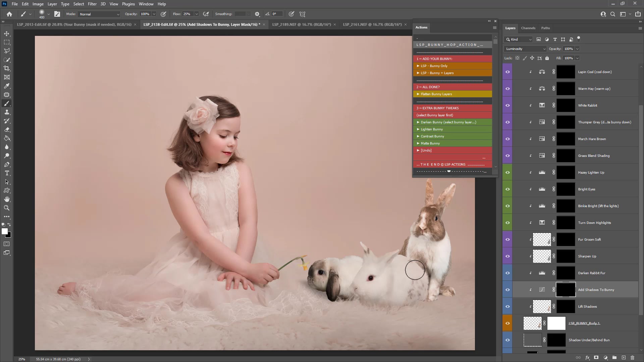
Task: Toggle visibility of Hazey Lighten Up layer
Action: (x=507, y=172)
